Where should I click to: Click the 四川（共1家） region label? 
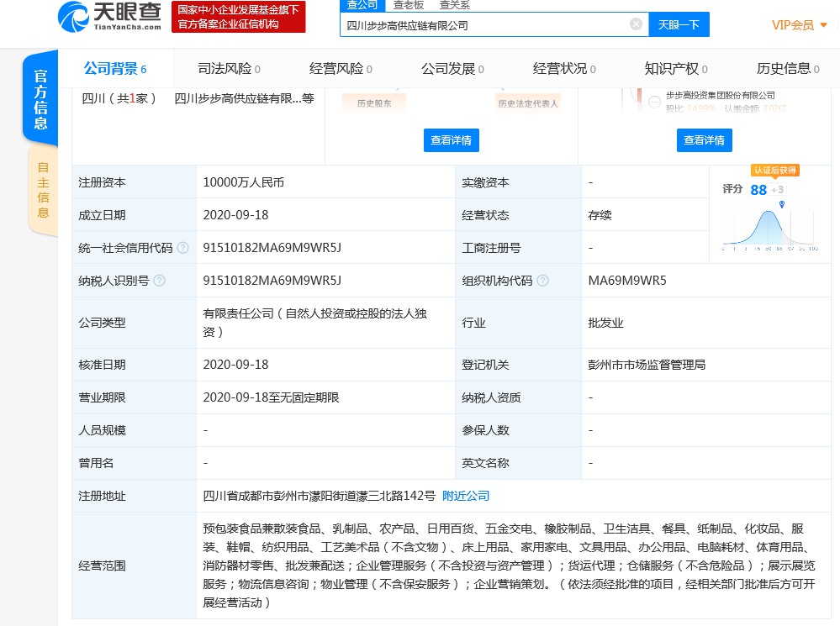click(119, 98)
